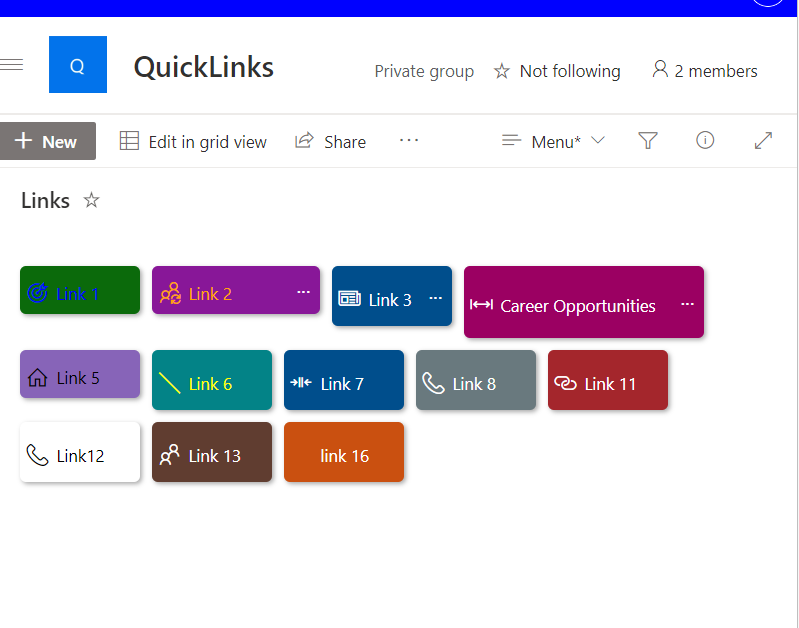Open the toolbar more options ellipsis
The image size is (799, 628).
click(409, 140)
